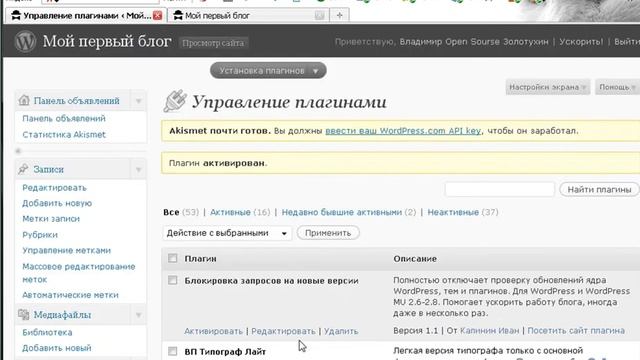Click the Описание column header

tap(415, 259)
